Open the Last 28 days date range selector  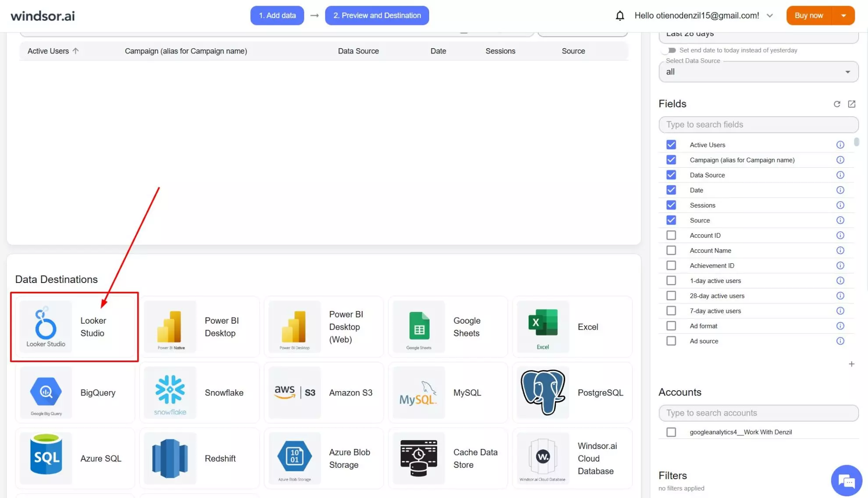758,37
